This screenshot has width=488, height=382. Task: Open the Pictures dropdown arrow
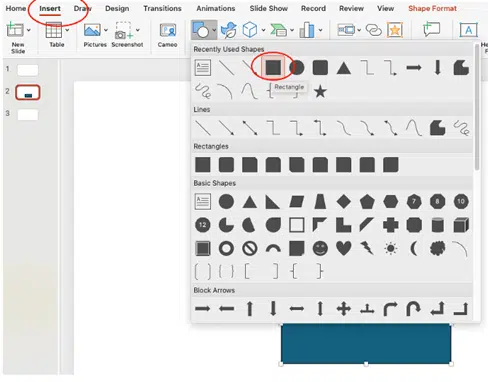coord(106,30)
